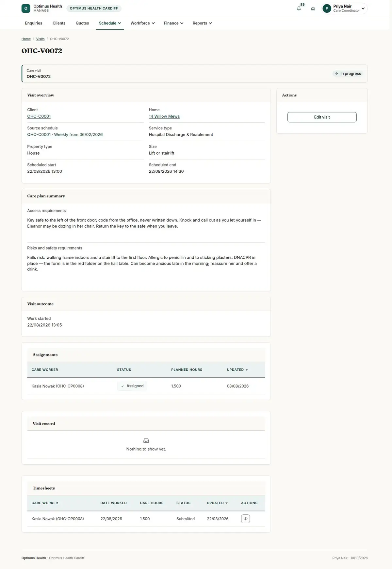Click the Optimus Health Cardiff badge
The height and width of the screenshot is (569, 392).
point(94,9)
